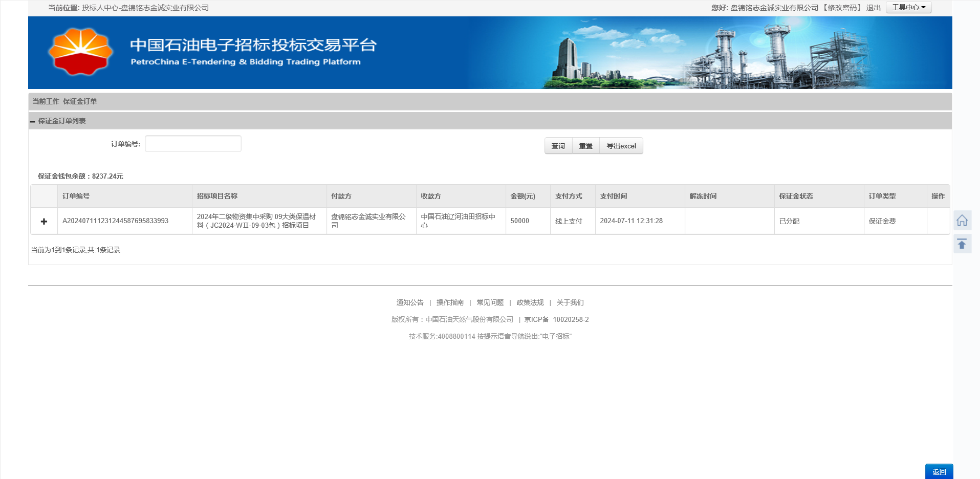Click the PetroChina sun logo
Screen dimensions: 980x479
coord(80,52)
